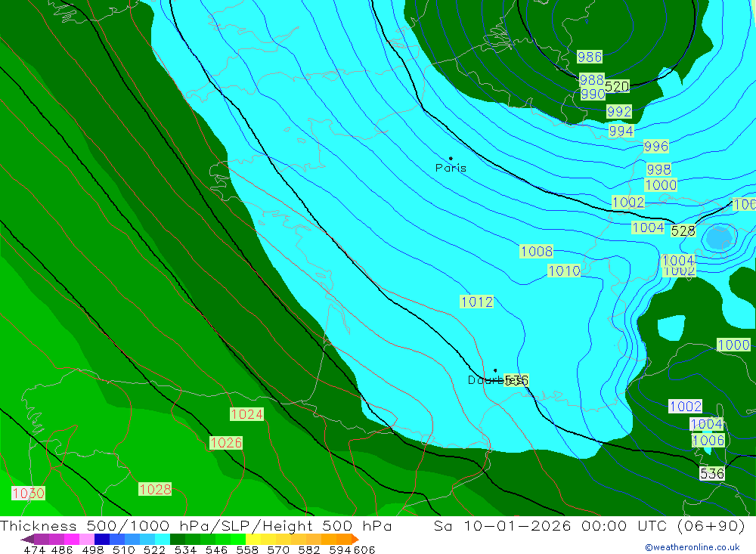Click the bright yellow swatch above 558
The height and width of the screenshot is (554, 756).
point(253,539)
